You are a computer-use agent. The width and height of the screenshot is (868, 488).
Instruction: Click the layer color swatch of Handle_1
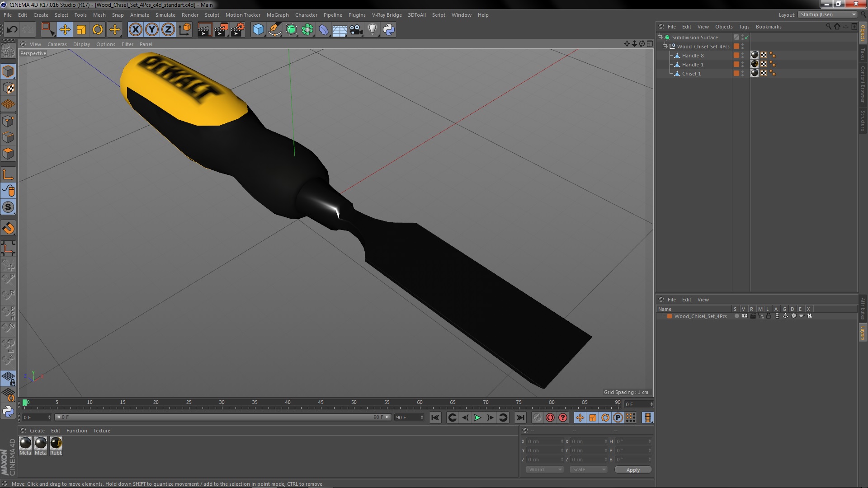(x=736, y=65)
